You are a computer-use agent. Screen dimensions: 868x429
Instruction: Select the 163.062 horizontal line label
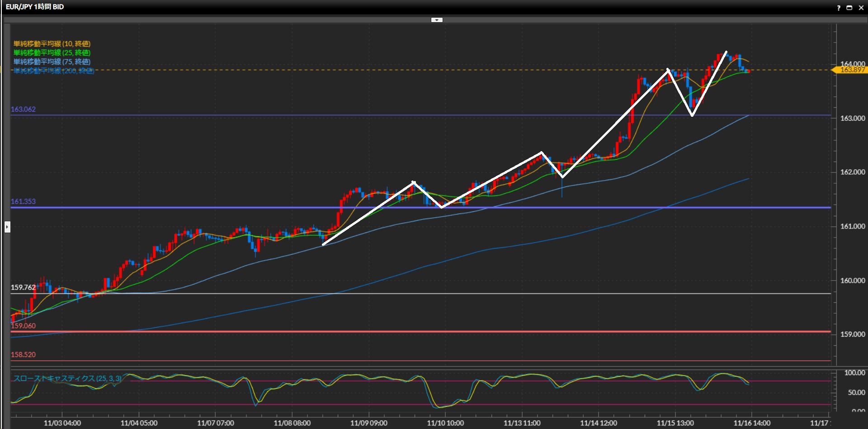pos(23,110)
